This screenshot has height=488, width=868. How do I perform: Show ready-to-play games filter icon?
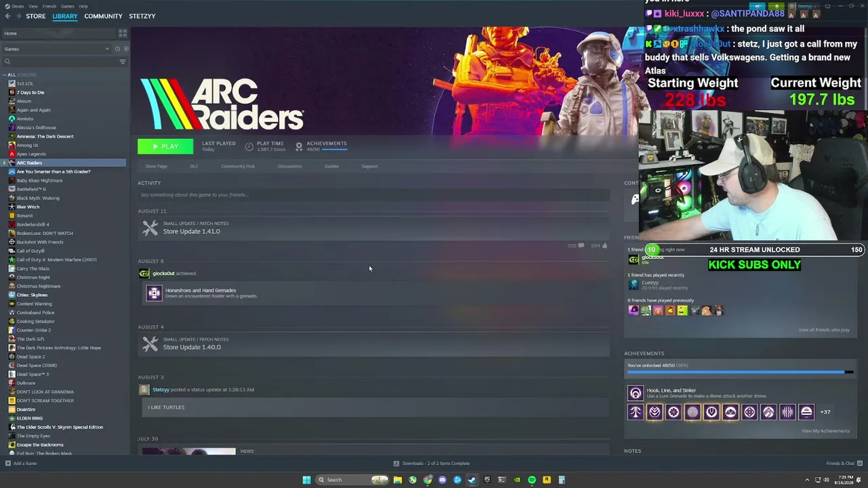tap(125, 49)
